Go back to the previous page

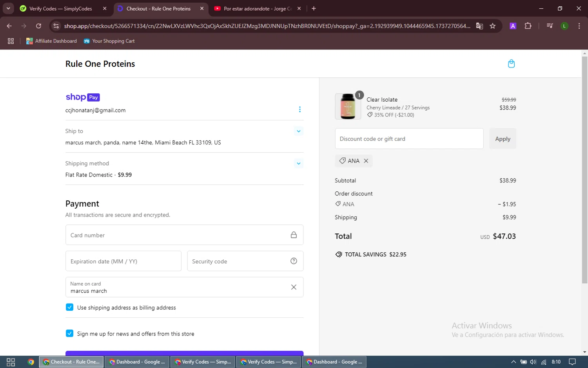pyautogui.click(x=9, y=26)
